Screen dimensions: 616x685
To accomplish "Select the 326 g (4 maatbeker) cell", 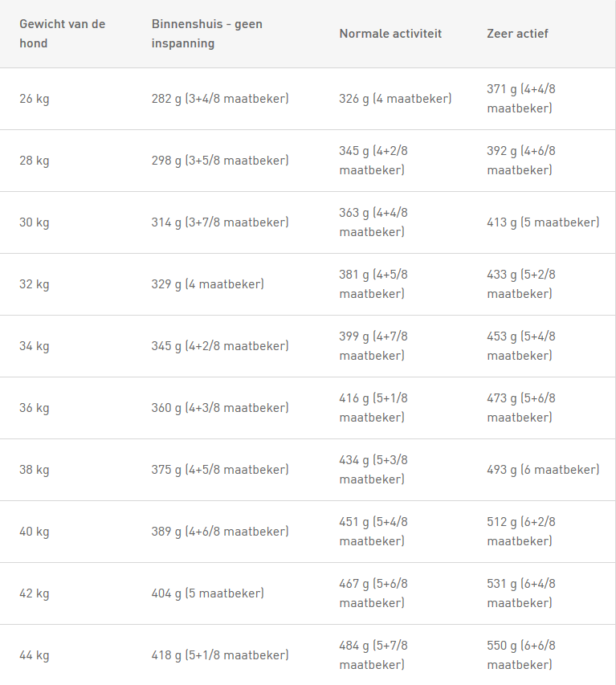I will pyautogui.click(x=395, y=99).
